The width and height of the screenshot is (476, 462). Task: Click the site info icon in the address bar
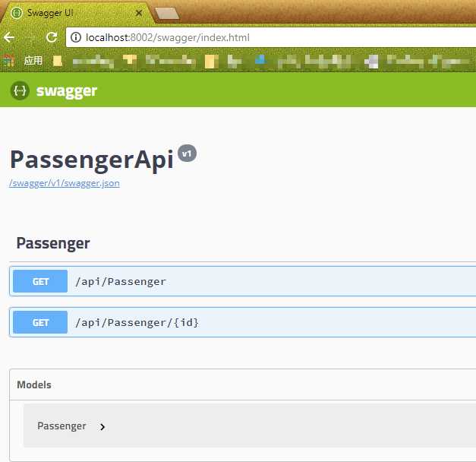coord(76,37)
